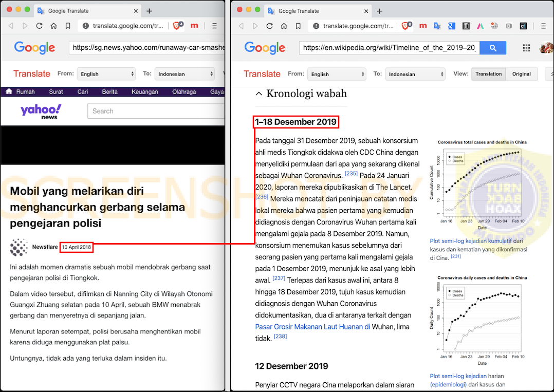The image size is (554, 392).
Task: Open Berita in the Yahoo navigation bar
Action: (x=109, y=92)
